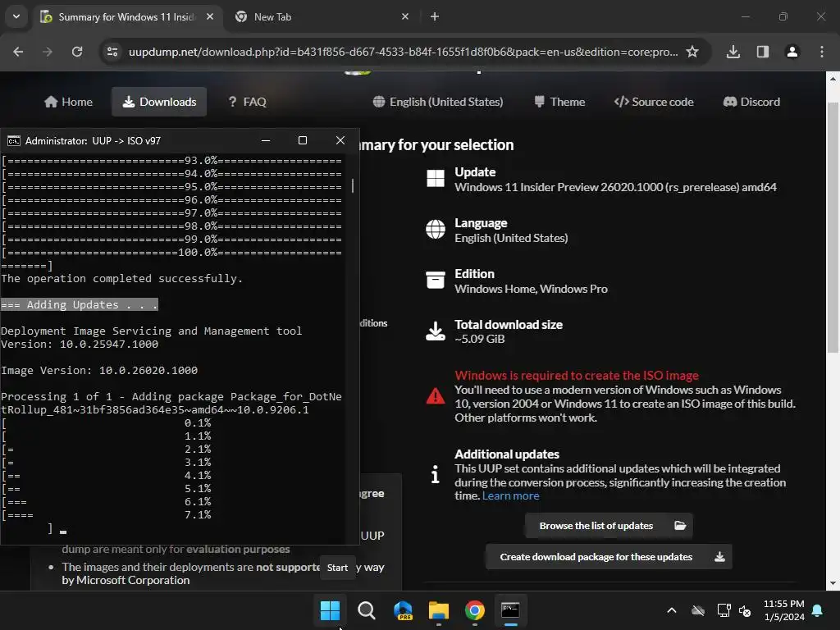The width and height of the screenshot is (840, 630).
Task: Go to the Home page of UUP dump
Action: click(68, 102)
